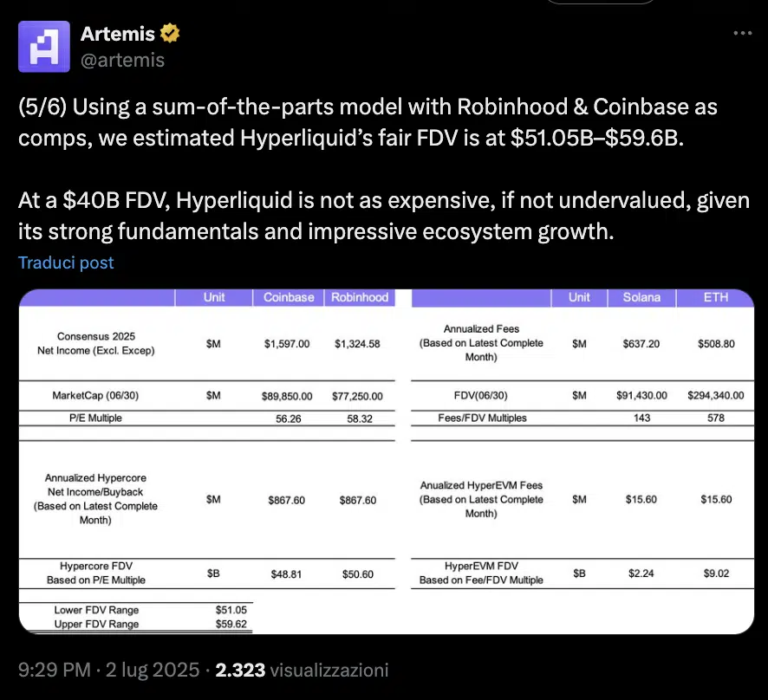Click the gold verified badge
Screen dimensions: 768x700
pos(170,34)
